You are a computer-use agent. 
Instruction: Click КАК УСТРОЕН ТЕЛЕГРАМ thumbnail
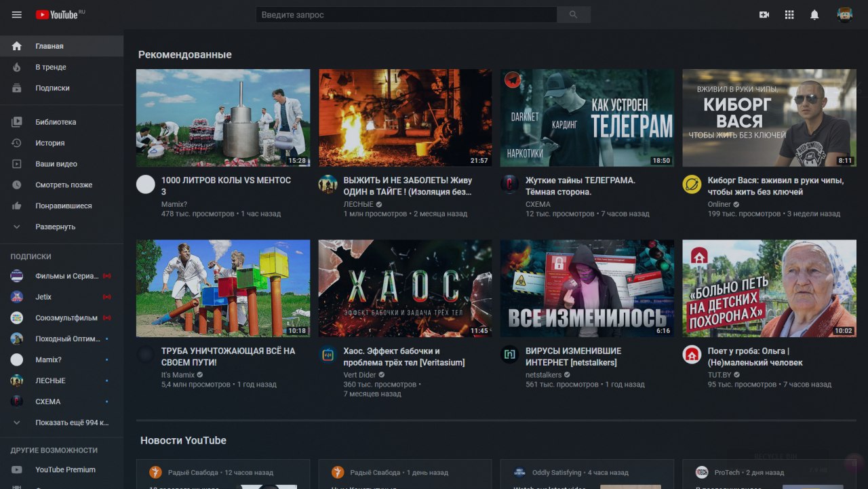(x=587, y=118)
